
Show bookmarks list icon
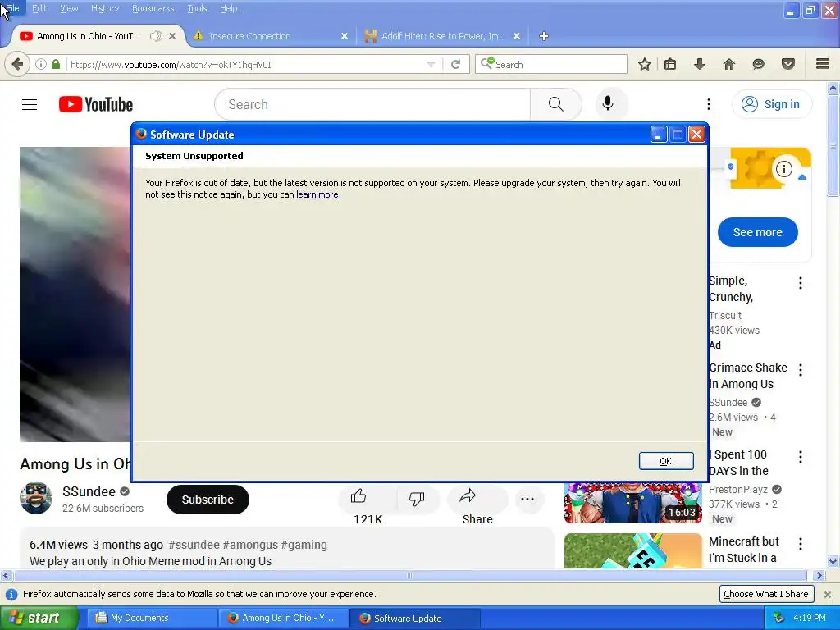(x=669, y=64)
